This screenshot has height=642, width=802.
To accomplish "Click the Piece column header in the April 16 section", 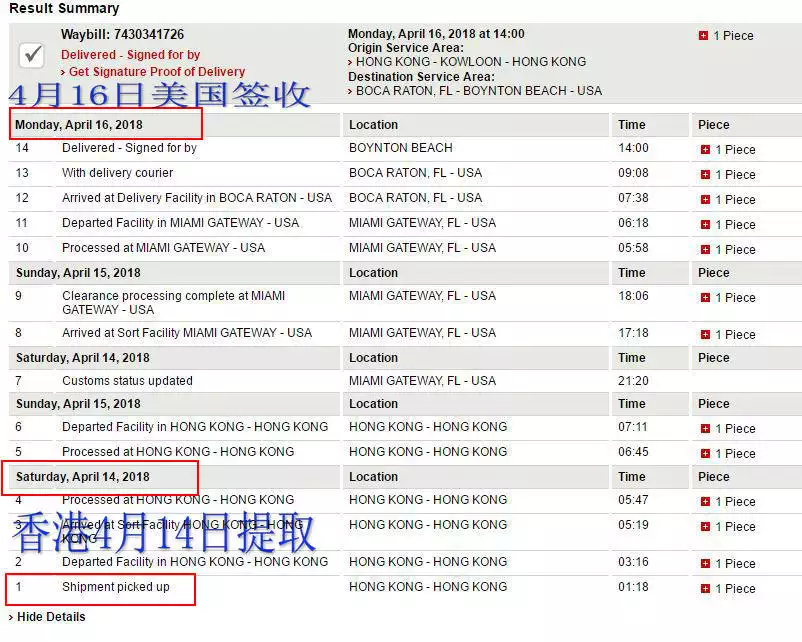I will (x=714, y=125).
